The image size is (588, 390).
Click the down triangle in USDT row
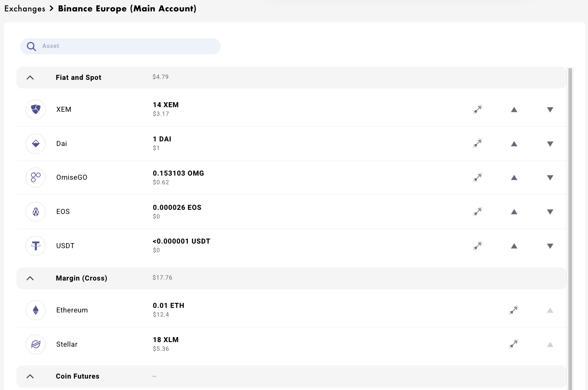click(x=550, y=246)
